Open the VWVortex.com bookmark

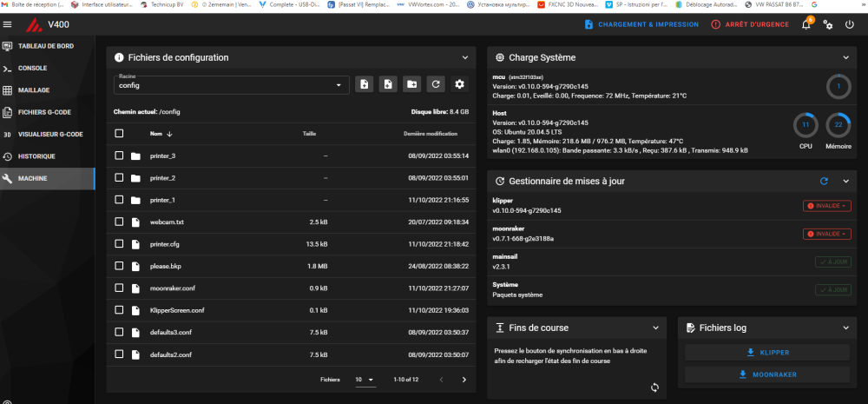click(430, 4)
